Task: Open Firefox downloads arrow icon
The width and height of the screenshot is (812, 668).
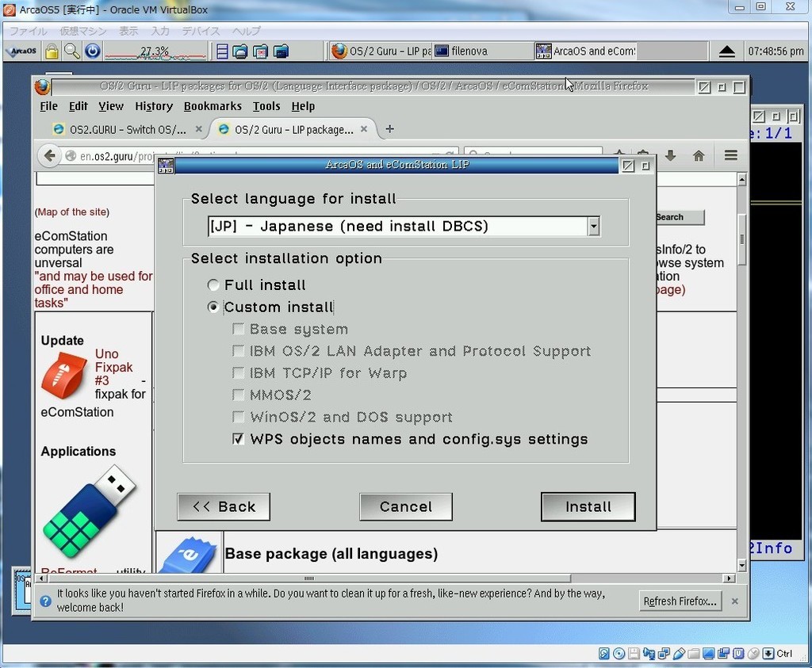Action: coord(671,155)
